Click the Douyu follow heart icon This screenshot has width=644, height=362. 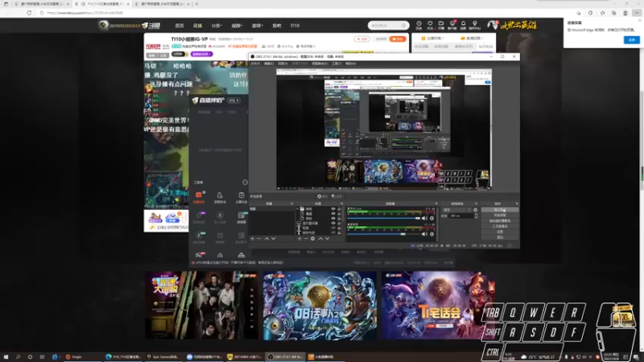pos(430,24)
